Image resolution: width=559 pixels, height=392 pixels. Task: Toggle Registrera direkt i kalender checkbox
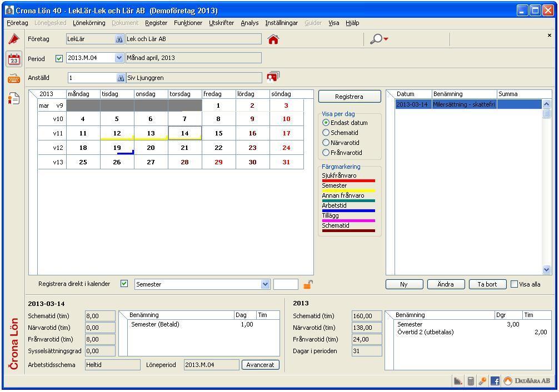pos(124,284)
